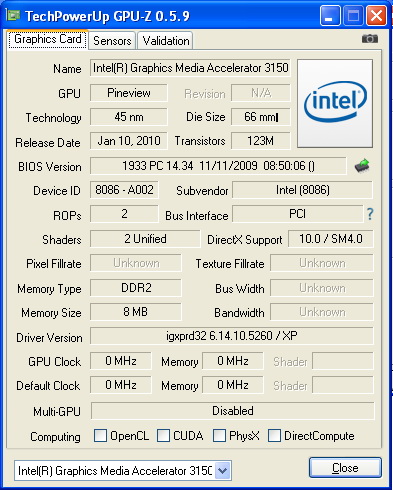Click the Subvendor field Intel (8086)
393x490 pixels.
(303, 190)
